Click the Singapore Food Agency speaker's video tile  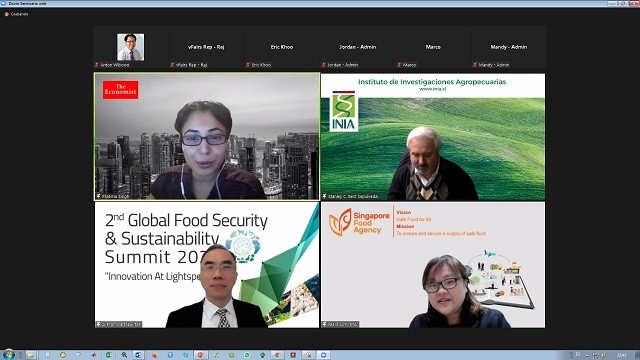[x=433, y=264]
